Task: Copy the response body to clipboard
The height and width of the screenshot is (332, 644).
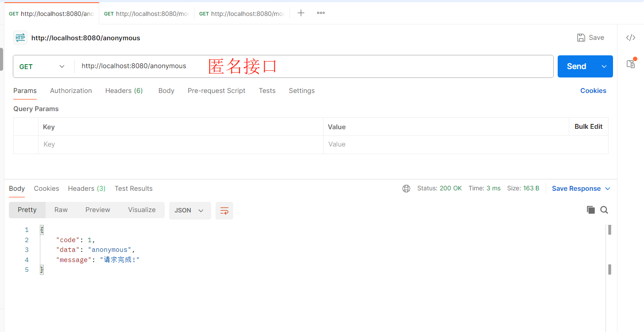Action: (591, 210)
